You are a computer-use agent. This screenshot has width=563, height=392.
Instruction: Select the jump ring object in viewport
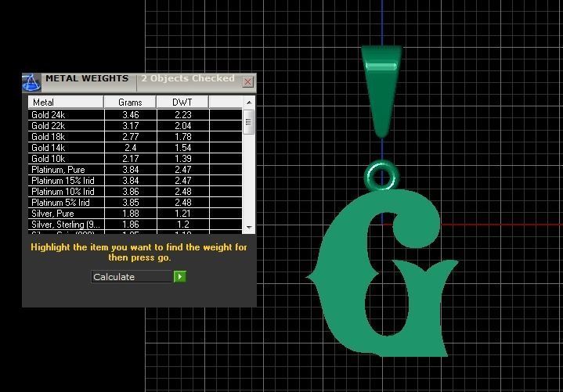coord(381,176)
